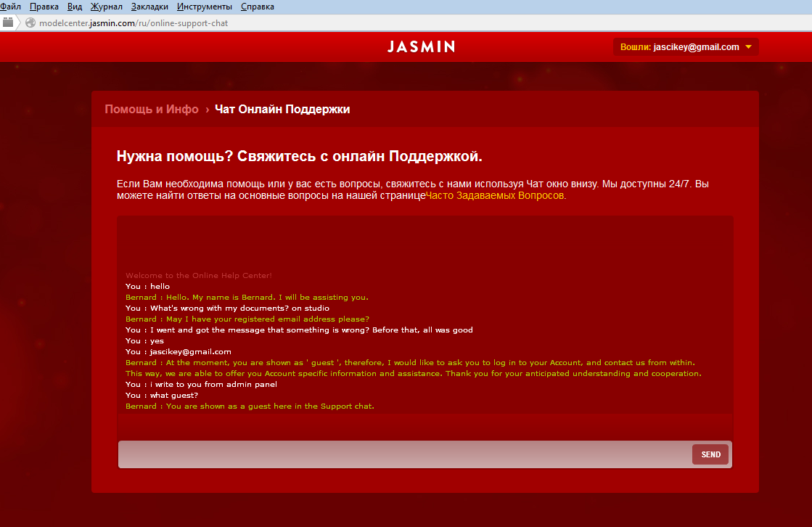Viewport: 812px width, 527px height.
Task: Click message i write to you from admin panel
Action: point(202,385)
